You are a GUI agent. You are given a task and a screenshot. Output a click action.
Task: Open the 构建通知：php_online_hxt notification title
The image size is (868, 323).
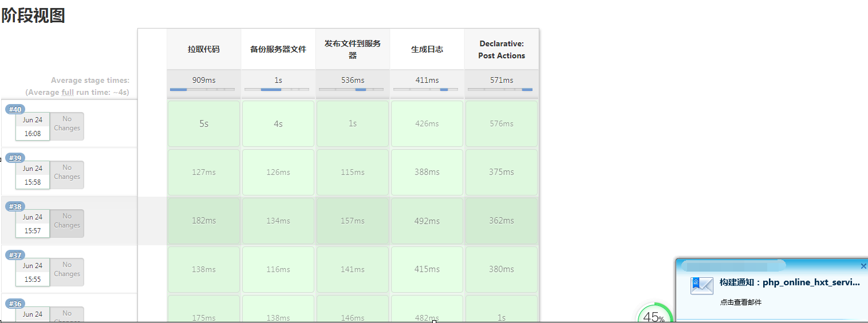pos(790,282)
